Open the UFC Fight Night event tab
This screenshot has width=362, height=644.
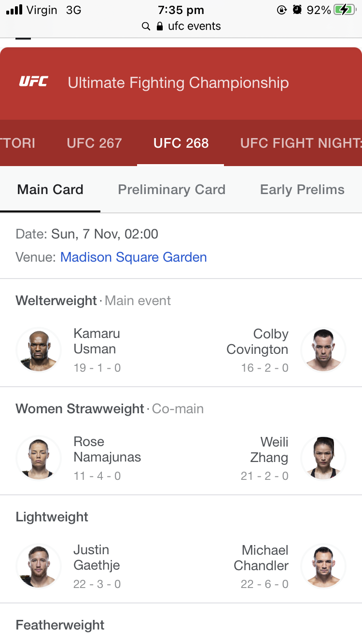(301, 143)
